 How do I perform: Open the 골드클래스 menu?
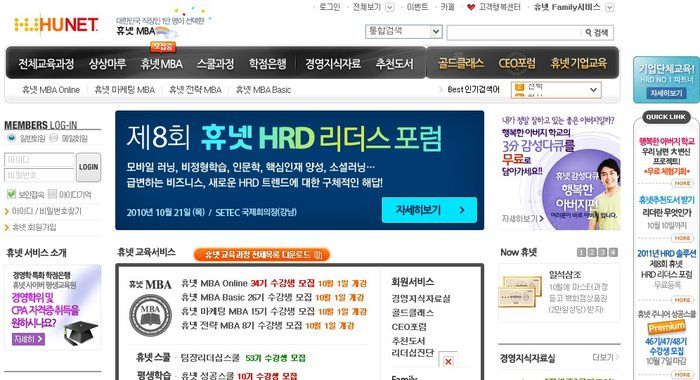[461, 63]
